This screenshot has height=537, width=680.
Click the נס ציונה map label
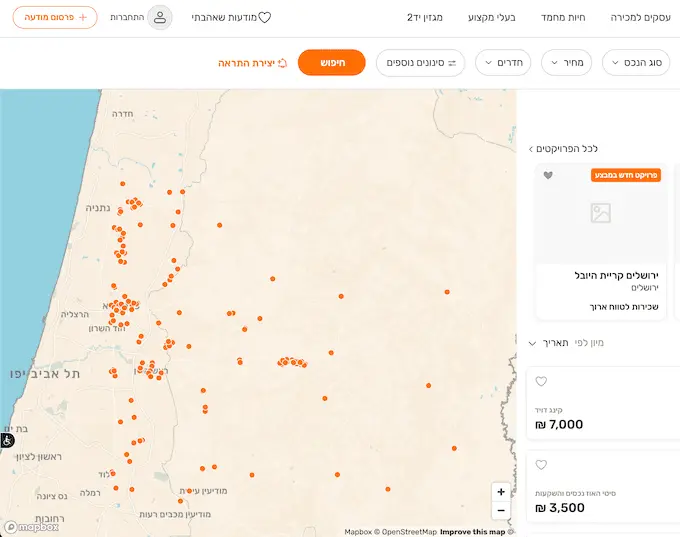(52, 496)
